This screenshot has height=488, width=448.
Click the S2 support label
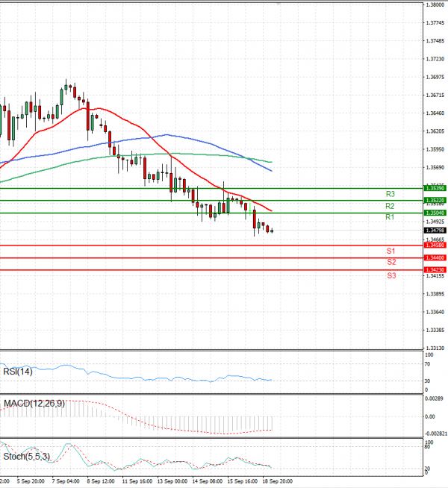tap(391, 262)
